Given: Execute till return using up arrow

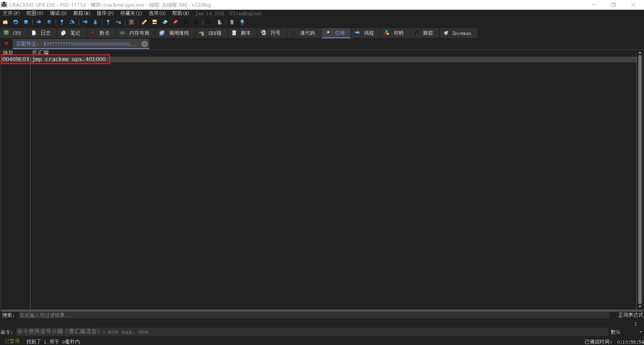Looking at the screenshot, I should click(x=108, y=22).
